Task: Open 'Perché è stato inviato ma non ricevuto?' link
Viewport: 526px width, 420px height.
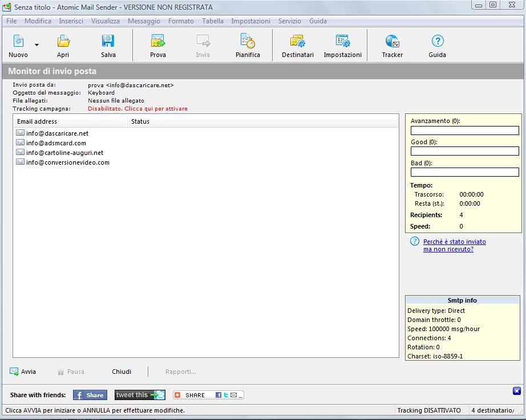Action: coord(454,246)
